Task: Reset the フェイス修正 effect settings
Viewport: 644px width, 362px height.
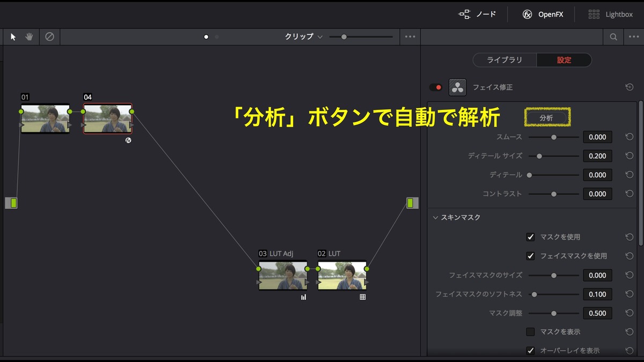Action: [630, 87]
